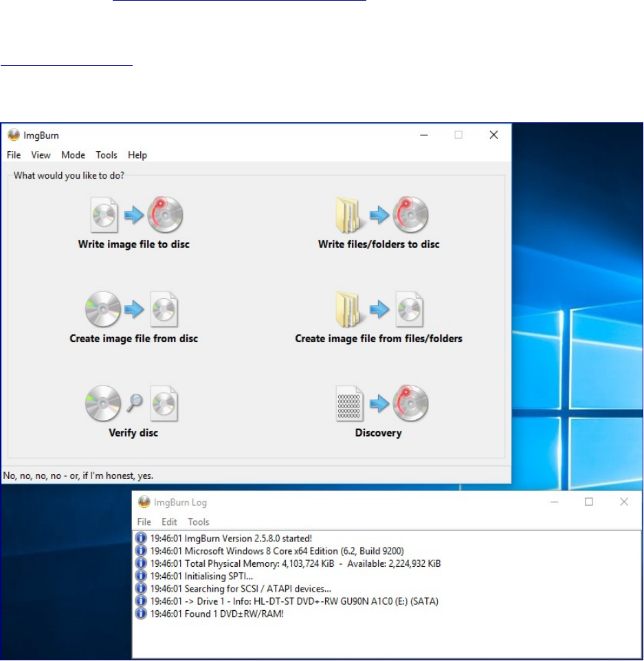Open the Tools menu in ImgBurn
Image resolution: width=644 pixels, height=661 pixels.
107,155
